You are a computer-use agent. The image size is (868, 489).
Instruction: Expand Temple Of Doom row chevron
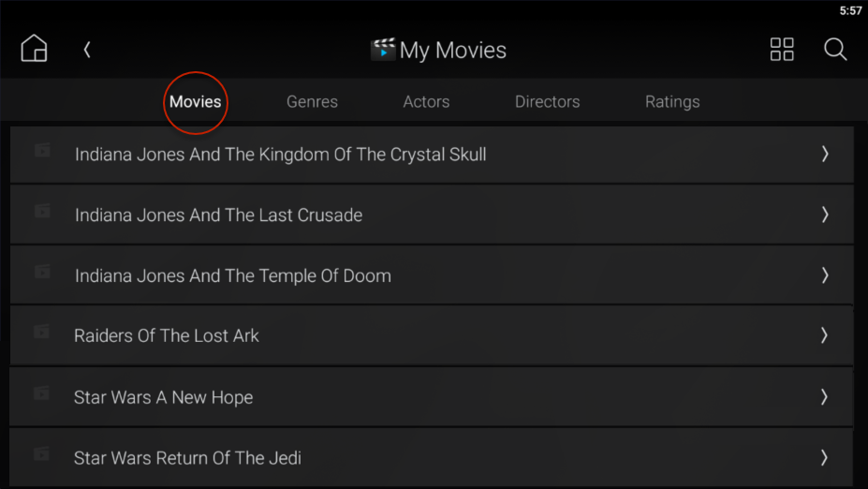825,275
